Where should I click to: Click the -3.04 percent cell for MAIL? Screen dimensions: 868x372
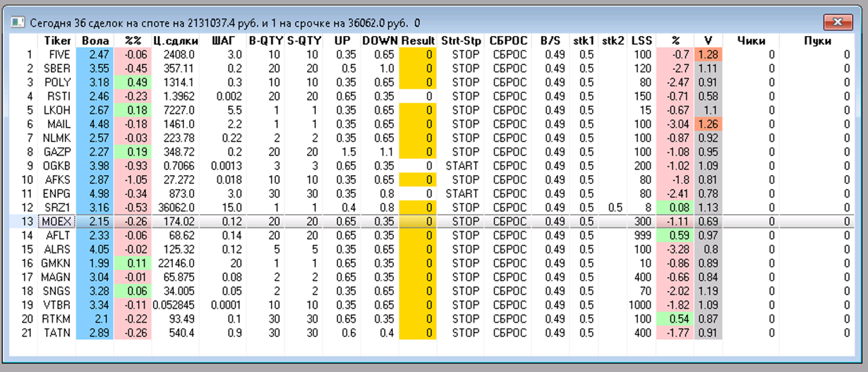click(x=675, y=124)
